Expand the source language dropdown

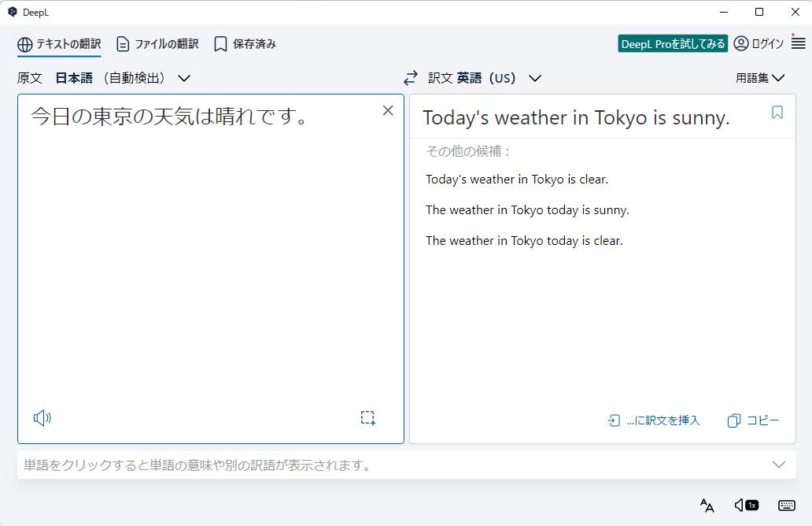pyautogui.click(x=184, y=78)
